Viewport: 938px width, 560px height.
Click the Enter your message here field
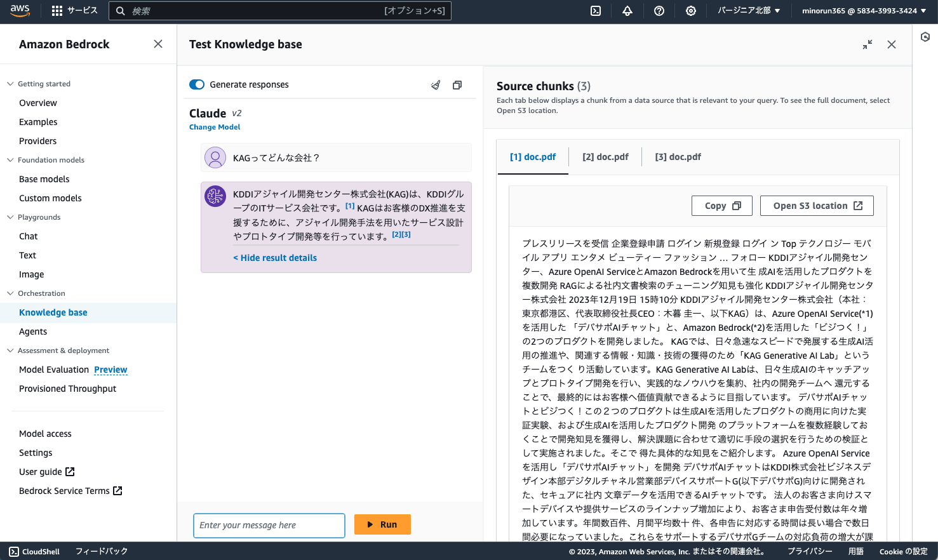point(269,525)
